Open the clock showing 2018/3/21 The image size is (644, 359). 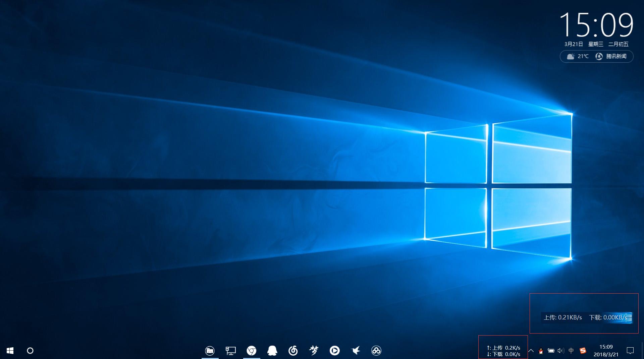(x=605, y=351)
